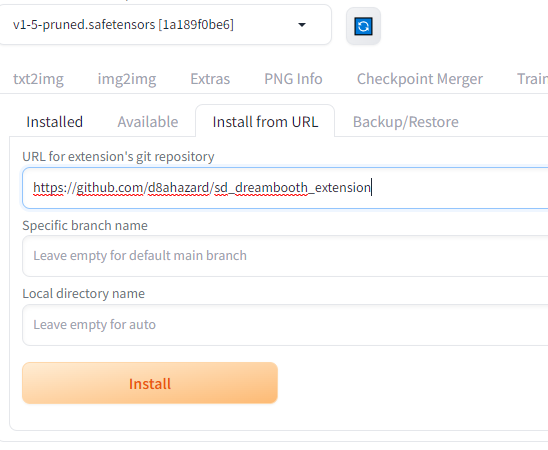The width and height of the screenshot is (548, 450).
Task: Select the Available extensions tab
Action: point(148,122)
